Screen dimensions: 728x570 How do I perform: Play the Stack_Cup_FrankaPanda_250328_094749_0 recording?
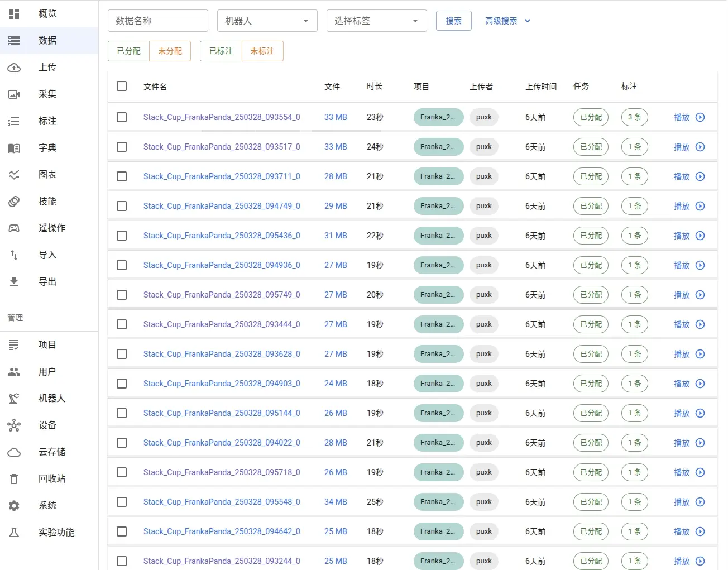tap(689, 206)
